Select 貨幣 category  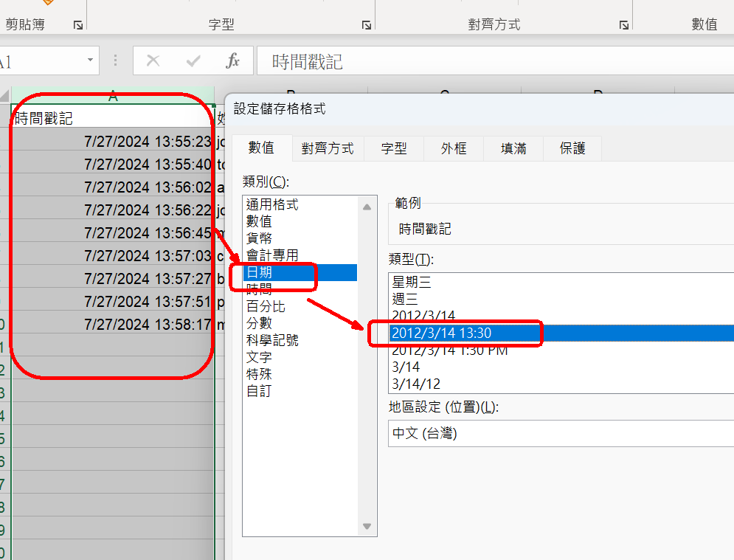[259, 238]
